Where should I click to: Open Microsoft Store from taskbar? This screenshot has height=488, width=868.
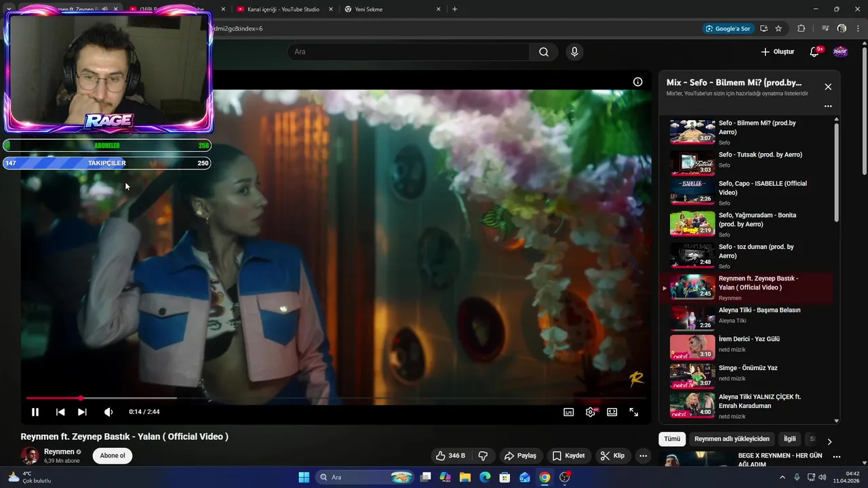coord(505,477)
